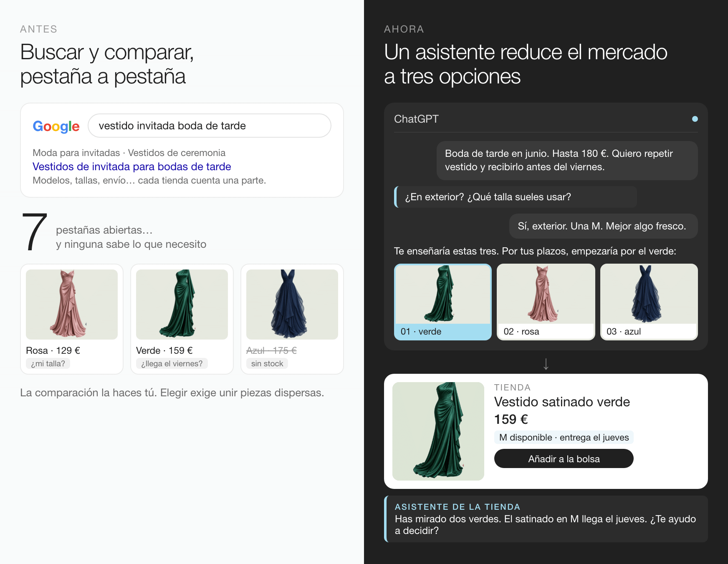Click the '¿llega el viernes?' tag
The width and height of the screenshot is (728, 564).
click(x=172, y=363)
